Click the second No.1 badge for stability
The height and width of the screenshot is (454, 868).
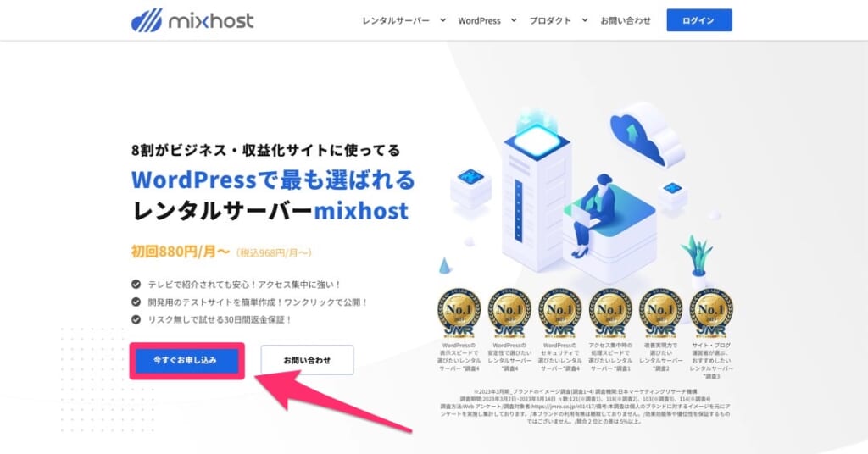(509, 312)
